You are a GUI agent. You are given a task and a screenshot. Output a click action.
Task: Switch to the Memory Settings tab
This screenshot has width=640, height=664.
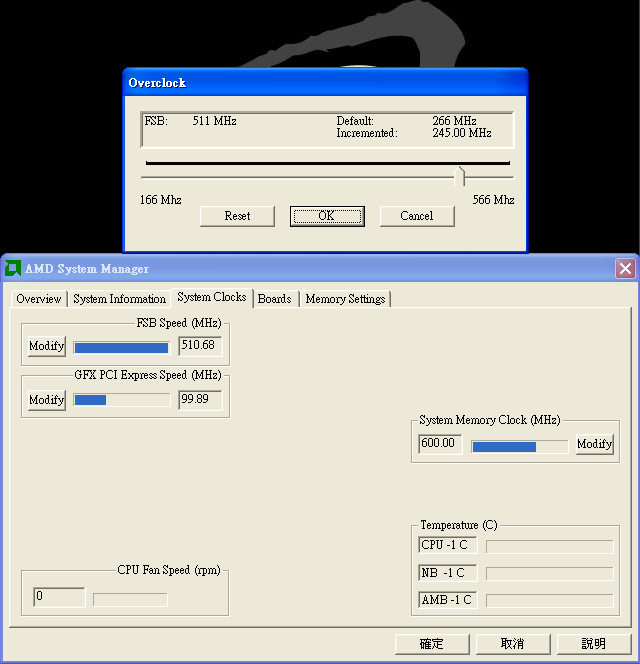pyautogui.click(x=345, y=299)
